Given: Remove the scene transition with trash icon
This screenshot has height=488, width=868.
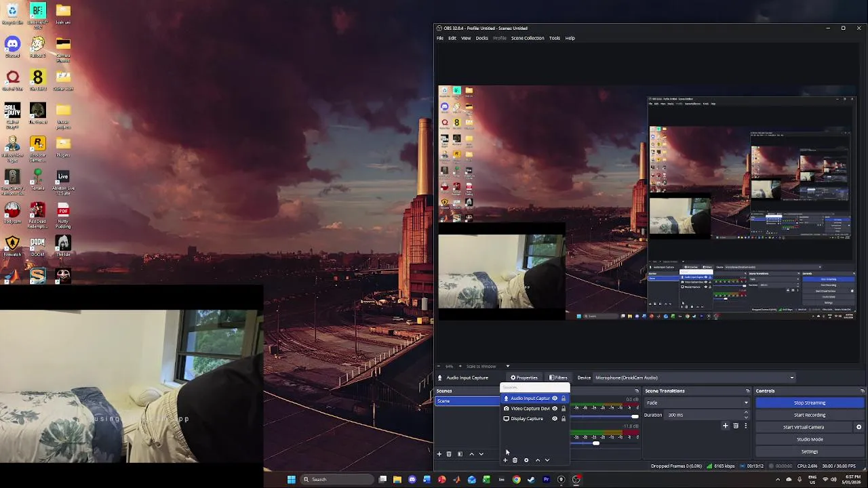Looking at the screenshot, I should click(736, 426).
